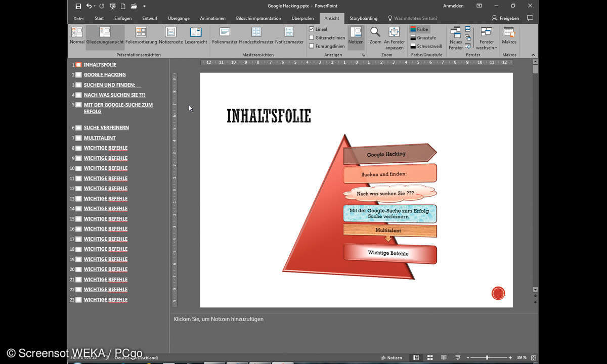Click zoom percentage 89 %
The width and height of the screenshot is (607, 364).
522,357
